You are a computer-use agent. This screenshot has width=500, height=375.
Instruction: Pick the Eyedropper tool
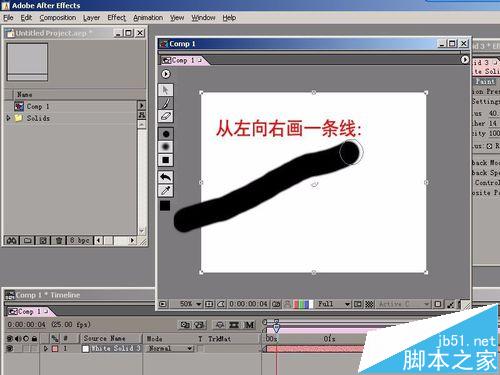166,190
